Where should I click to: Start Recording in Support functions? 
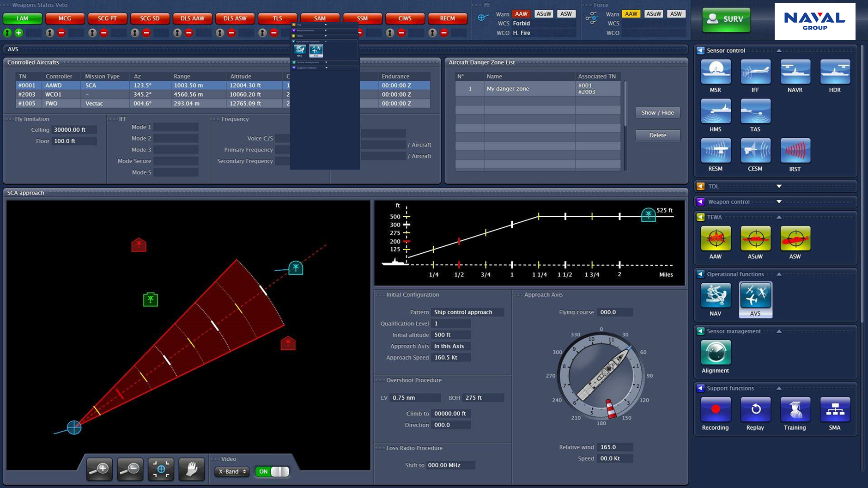(715, 410)
